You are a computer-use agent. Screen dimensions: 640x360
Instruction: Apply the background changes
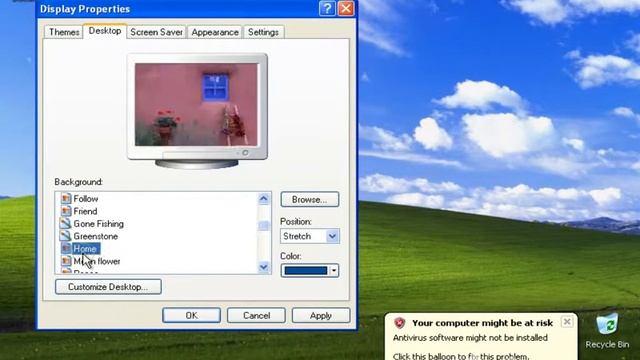[321, 316]
